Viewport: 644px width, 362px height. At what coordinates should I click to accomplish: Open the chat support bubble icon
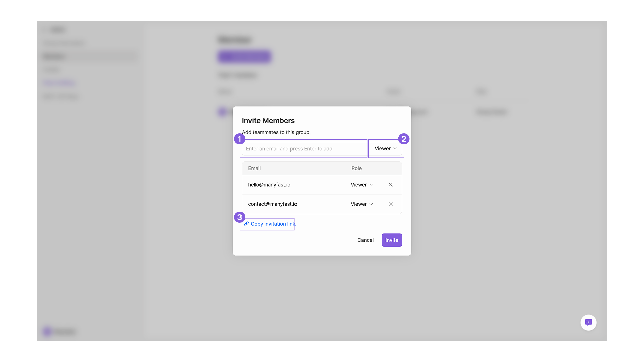tap(588, 322)
